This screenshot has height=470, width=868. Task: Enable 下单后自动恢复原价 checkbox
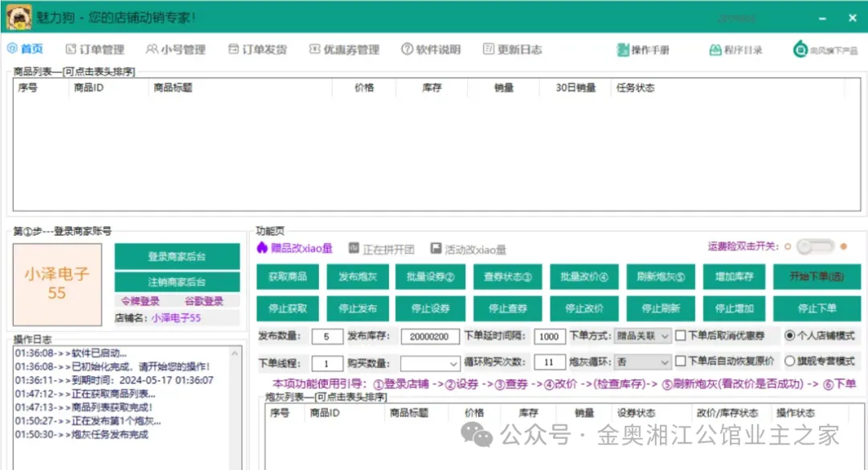[681, 362]
